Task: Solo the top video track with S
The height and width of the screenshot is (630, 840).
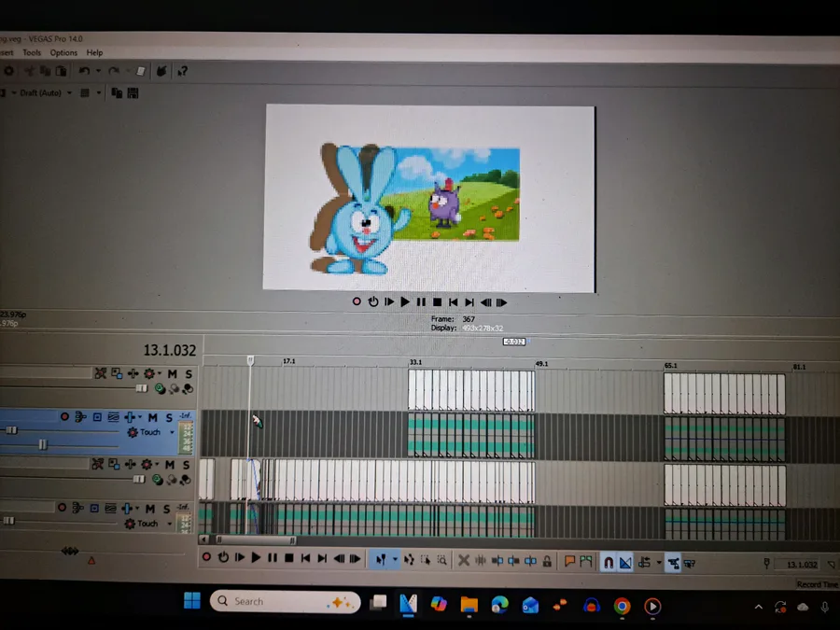Action: 189,373
